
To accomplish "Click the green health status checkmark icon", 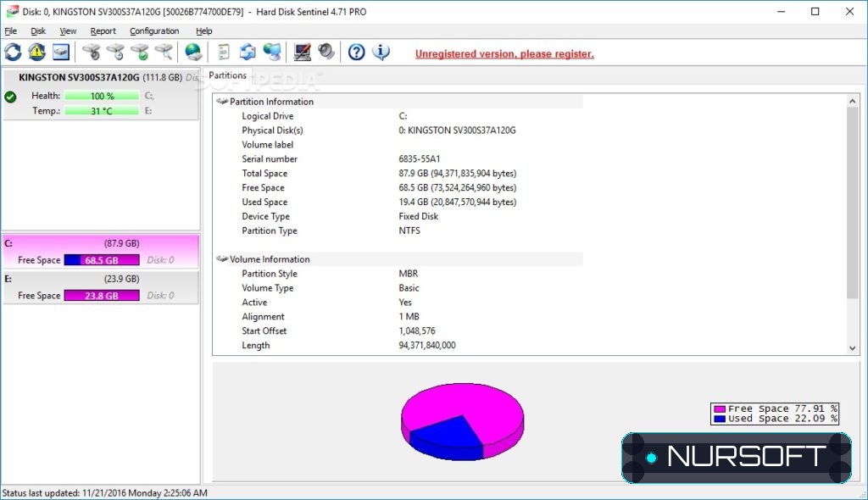I will 10,97.
